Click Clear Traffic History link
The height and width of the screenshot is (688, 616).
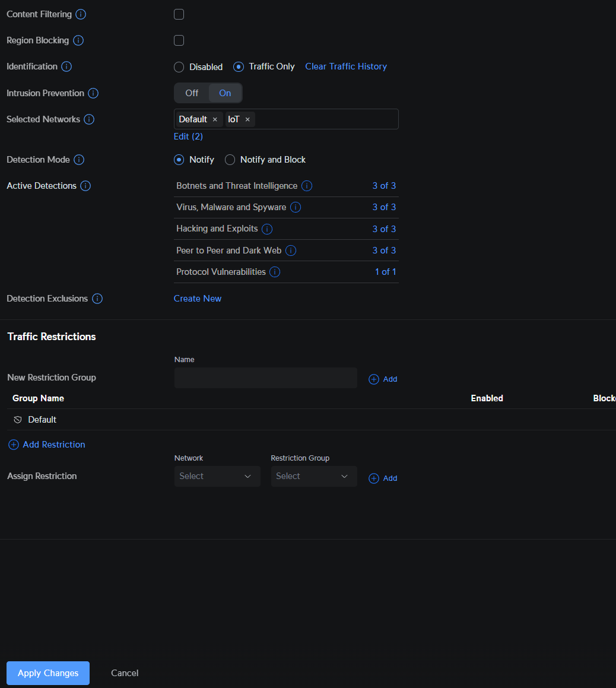pyautogui.click(x=346, y=66)
